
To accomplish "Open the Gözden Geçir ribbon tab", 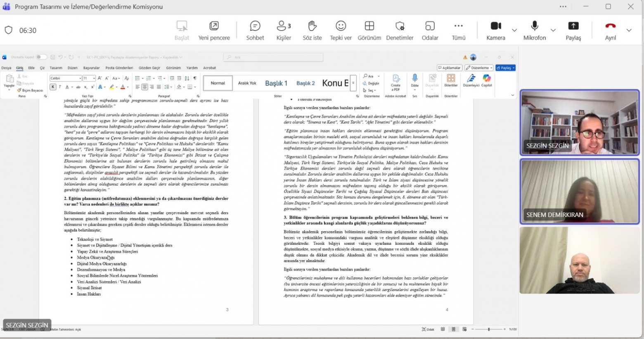I will [149, 68].
